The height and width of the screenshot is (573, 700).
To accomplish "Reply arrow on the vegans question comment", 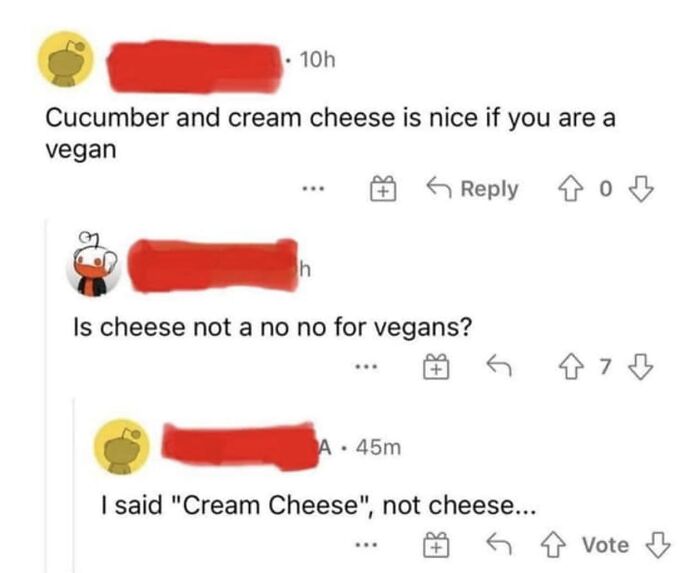I will click(x=499, y=366).
